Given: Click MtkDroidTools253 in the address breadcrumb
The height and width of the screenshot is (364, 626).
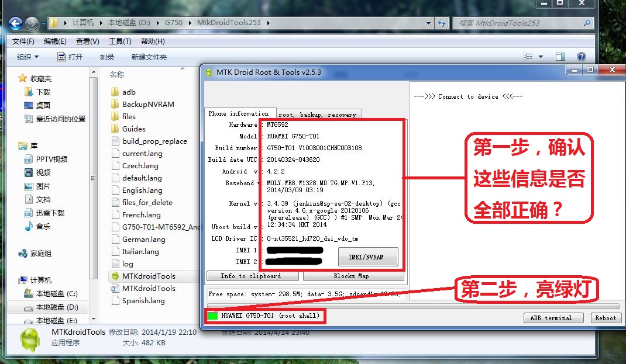Looking at the screenshot, I should (x=229, y=23).
